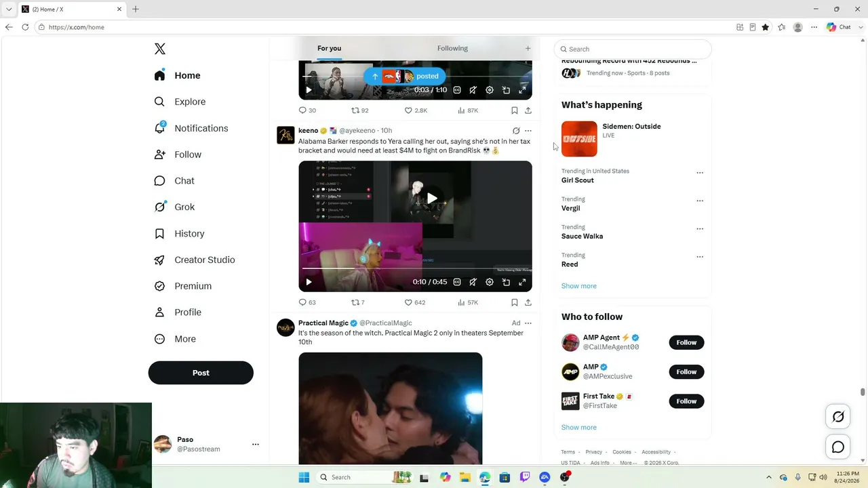Viewport: 868px width, 488px height.
Task: Open Grok from the left sidebar
Action: [174, 207]
